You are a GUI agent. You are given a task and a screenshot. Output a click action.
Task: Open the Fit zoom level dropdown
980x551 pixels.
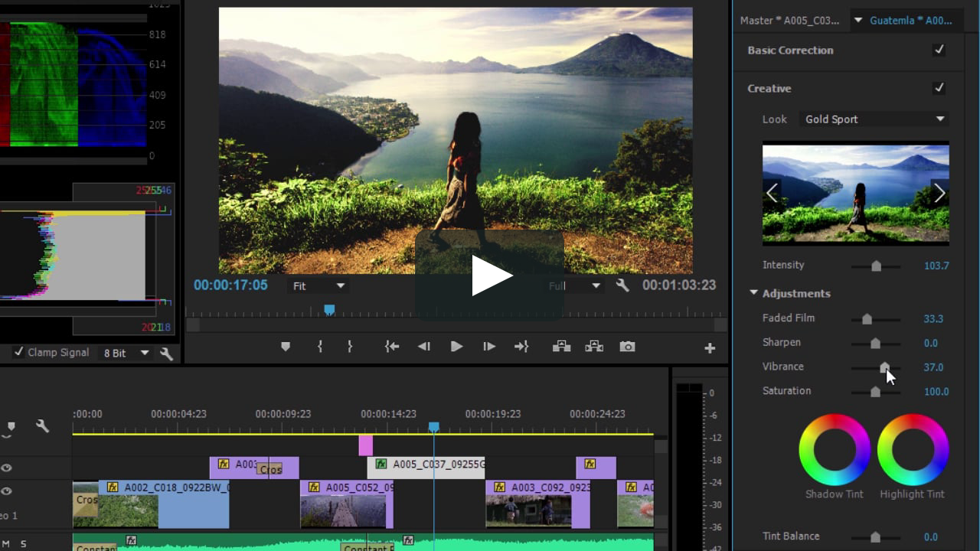[318, 285]
